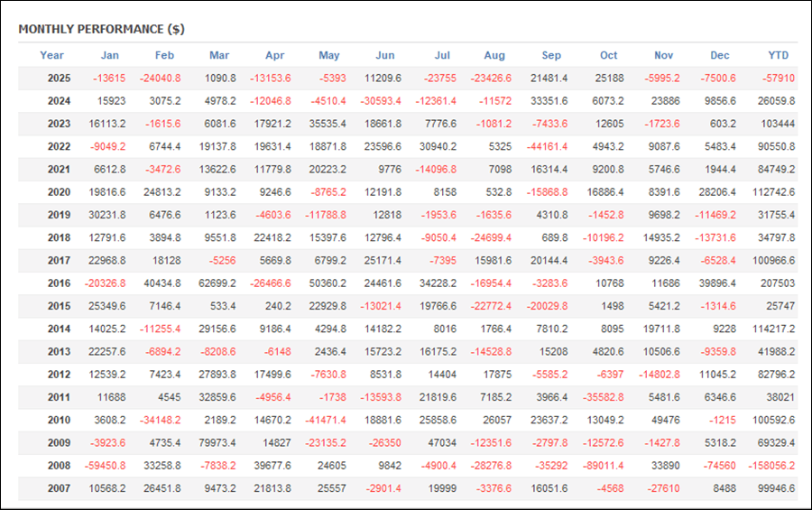The width and height of the screenshot is (812, 510).
Task: Select 2016 YTD value 207503
Action: pyautogui.click(x=777, y=283)
